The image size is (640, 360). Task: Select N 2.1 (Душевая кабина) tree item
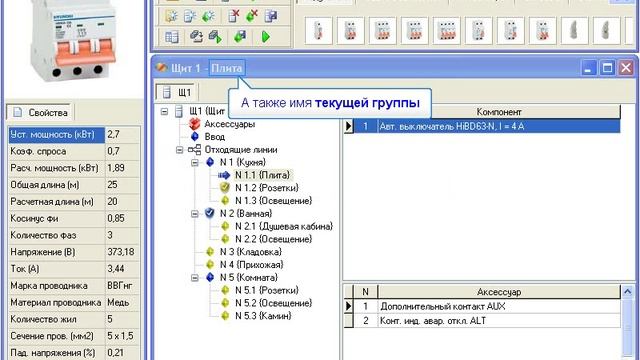click(284, 226)
